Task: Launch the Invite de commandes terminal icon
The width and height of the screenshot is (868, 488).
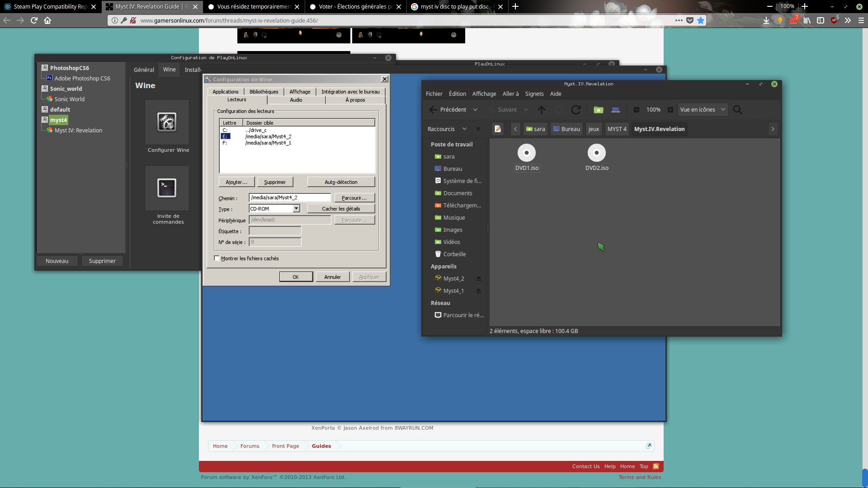Action: click(x=167, y=188)
